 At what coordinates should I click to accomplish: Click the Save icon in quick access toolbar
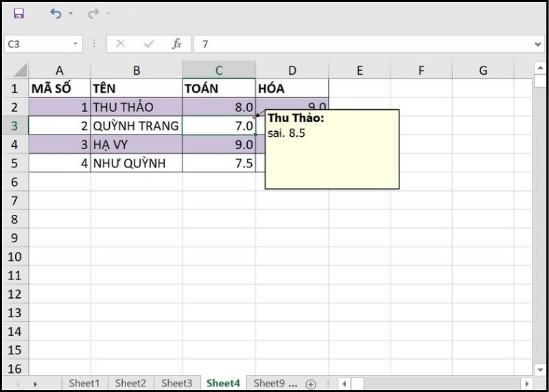[x=19, y=14]
